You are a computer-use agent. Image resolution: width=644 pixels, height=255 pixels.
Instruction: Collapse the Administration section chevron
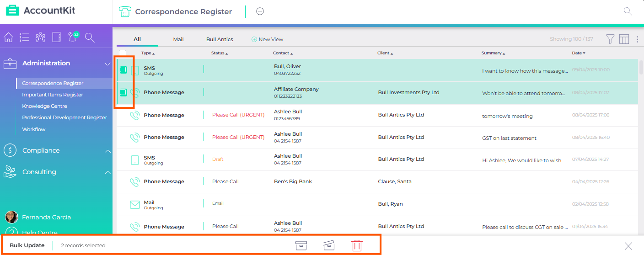pos(107,64)
